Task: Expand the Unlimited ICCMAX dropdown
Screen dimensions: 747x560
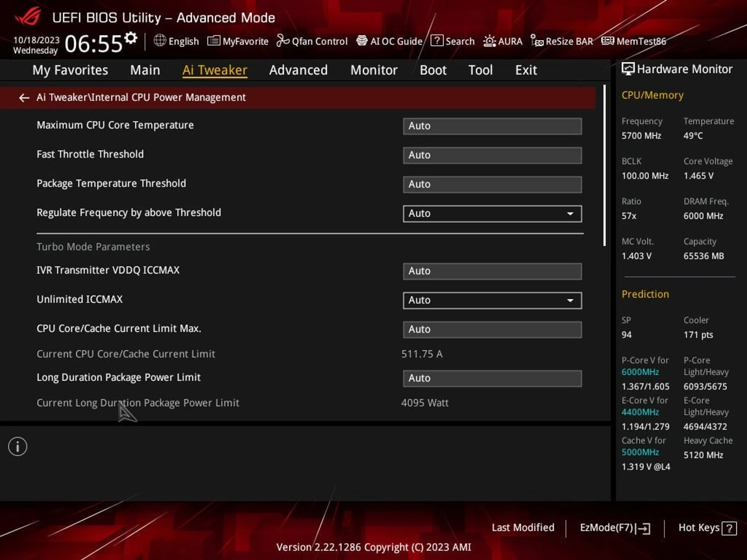Action: (x=492, y=300)
